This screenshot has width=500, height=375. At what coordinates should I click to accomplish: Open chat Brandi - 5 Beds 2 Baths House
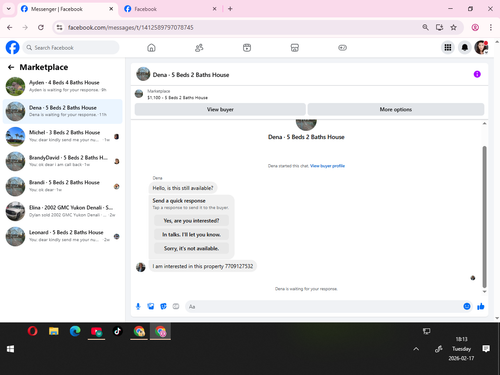(63, 186)
